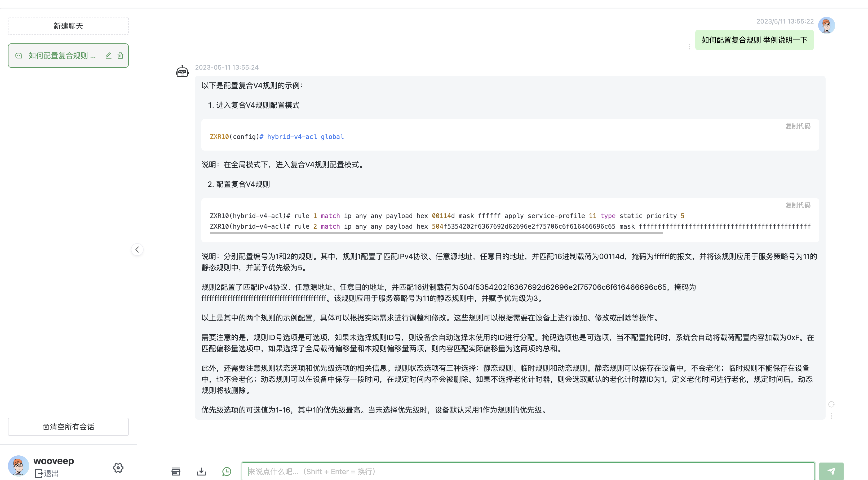Click the regenerate icon beside bot reply

coord(831,404)
